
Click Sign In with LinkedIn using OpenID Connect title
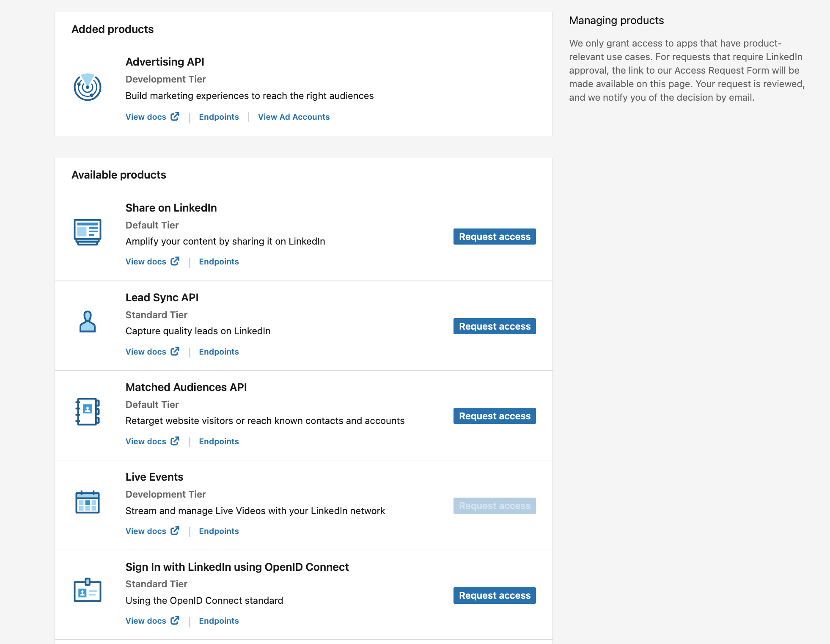[x=237, y=567]
